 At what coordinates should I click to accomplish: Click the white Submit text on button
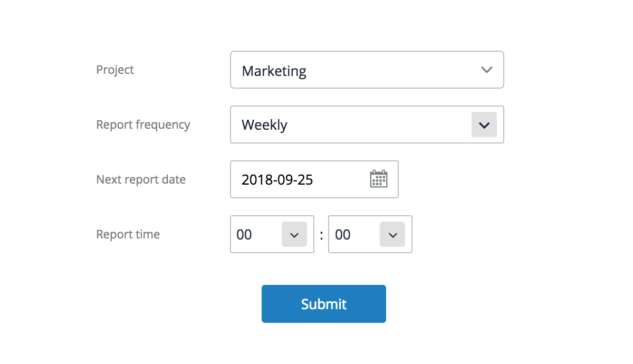click(324, 304)
